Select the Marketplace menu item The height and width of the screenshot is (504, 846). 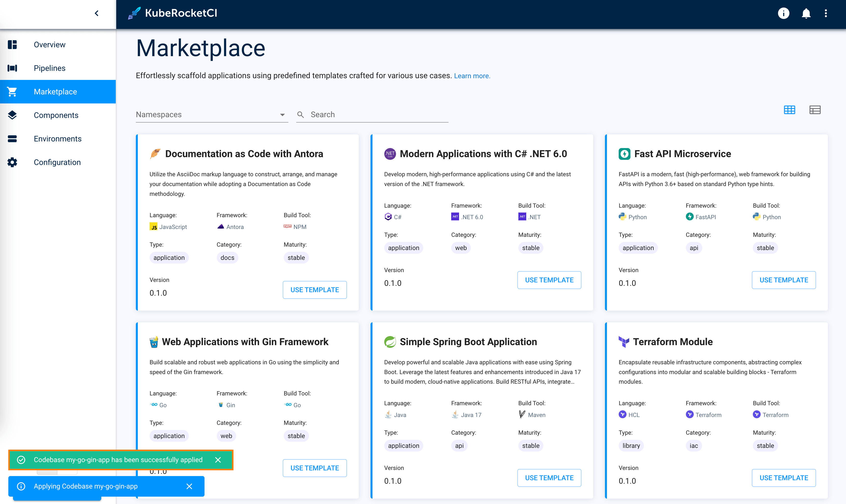58,91
